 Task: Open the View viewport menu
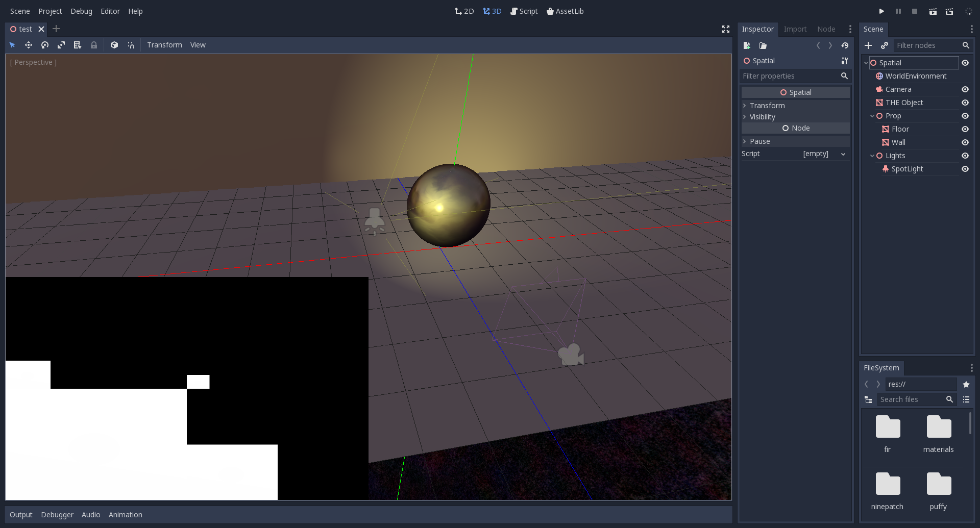[x=198, y=45]
